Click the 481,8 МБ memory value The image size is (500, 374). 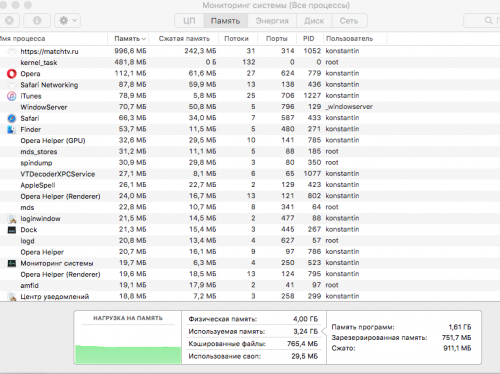tap(130, 62)
